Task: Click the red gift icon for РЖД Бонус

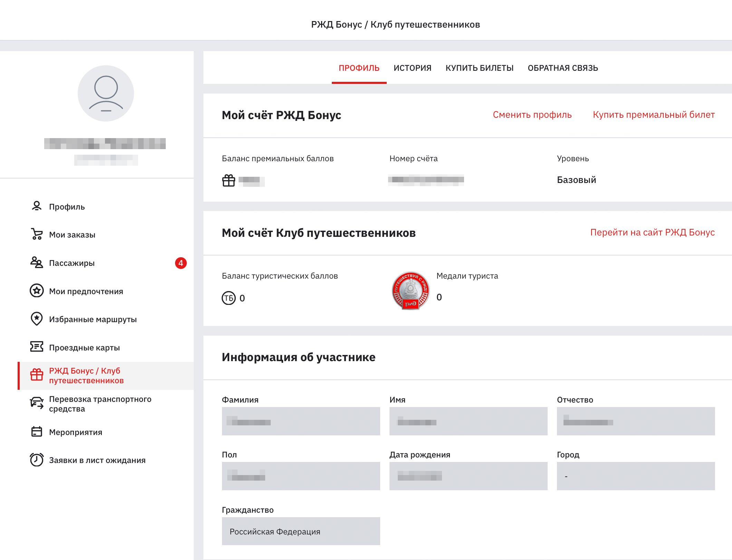Action: click(37, 375)
